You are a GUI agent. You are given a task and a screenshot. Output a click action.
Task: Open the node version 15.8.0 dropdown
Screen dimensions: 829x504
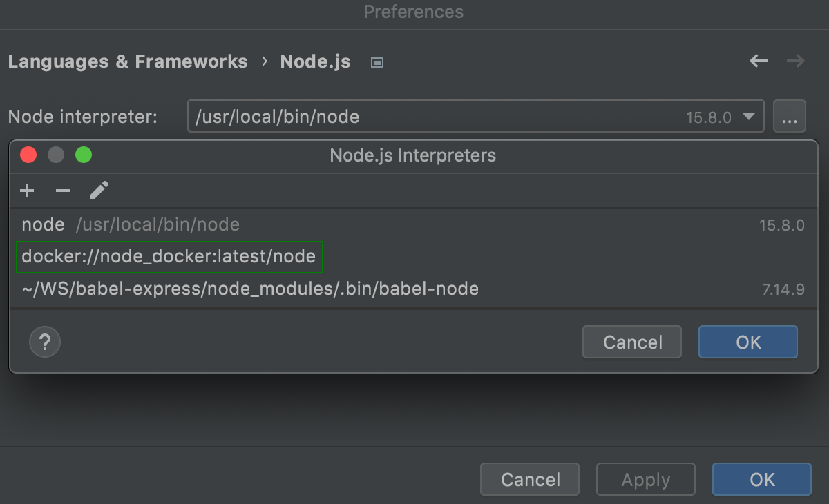click(748, 117)
